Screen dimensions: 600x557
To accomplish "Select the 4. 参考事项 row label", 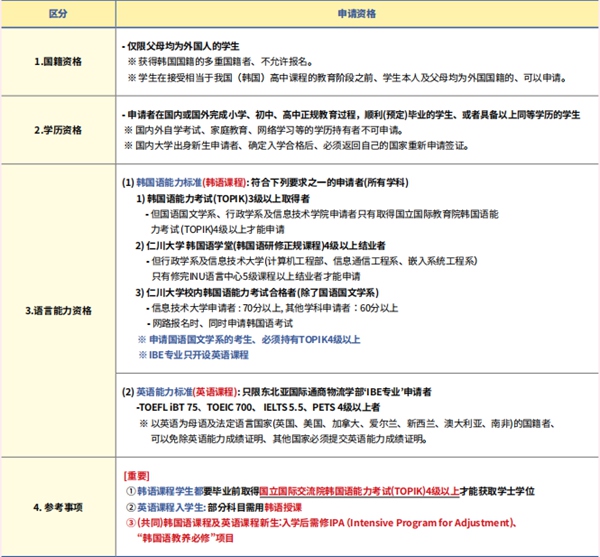I will 58,506.
